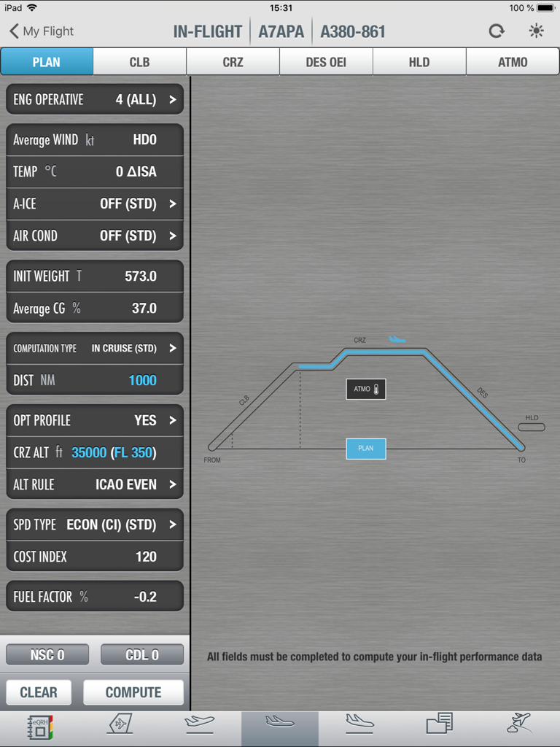Screen dimensions: 560x747
Task: Select the in-flight performance module icon
Action: click(280, 721)
